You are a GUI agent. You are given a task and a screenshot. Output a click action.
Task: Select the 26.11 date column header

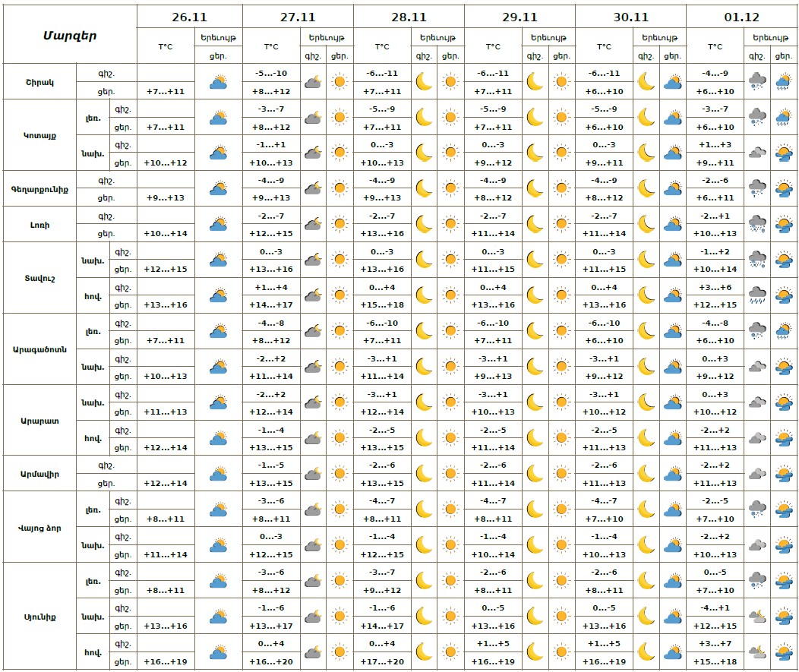click(189, 17)
